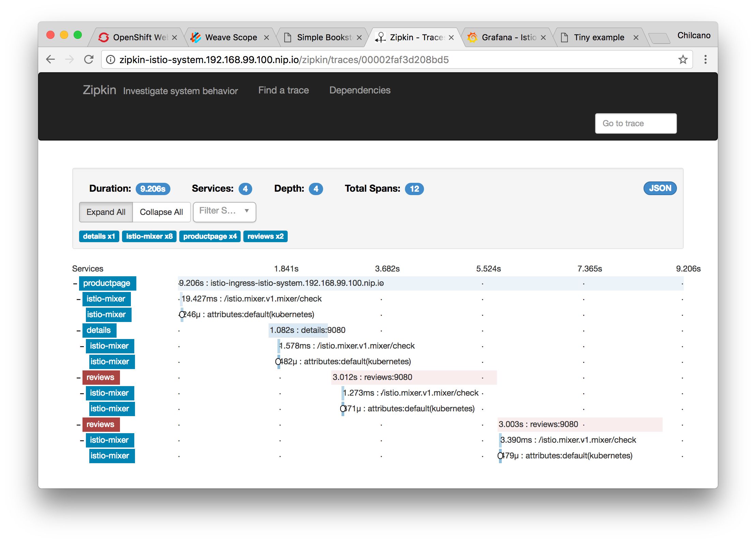Open the Chrome three-dot menu
This screenshot has height=543, width=756.
705,60
